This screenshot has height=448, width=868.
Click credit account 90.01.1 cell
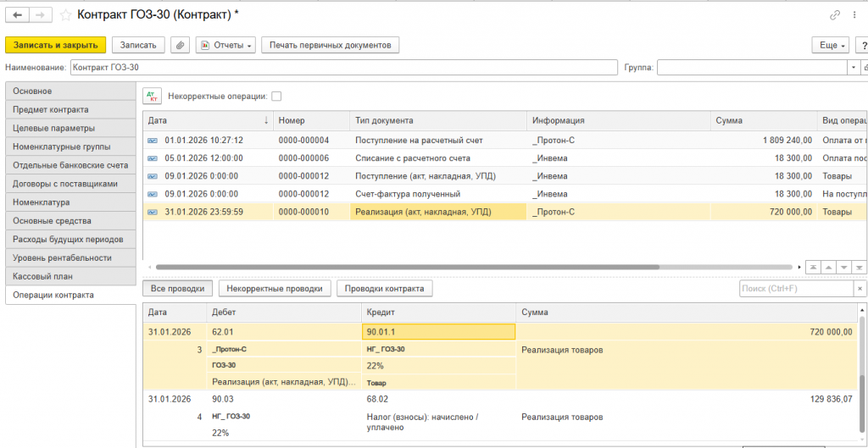coord(438,332)
